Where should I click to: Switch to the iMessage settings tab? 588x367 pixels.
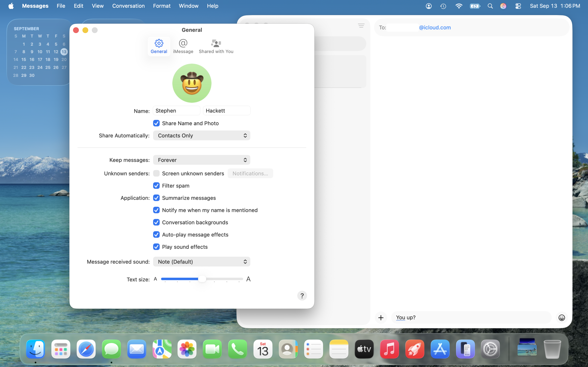[183, 46]
